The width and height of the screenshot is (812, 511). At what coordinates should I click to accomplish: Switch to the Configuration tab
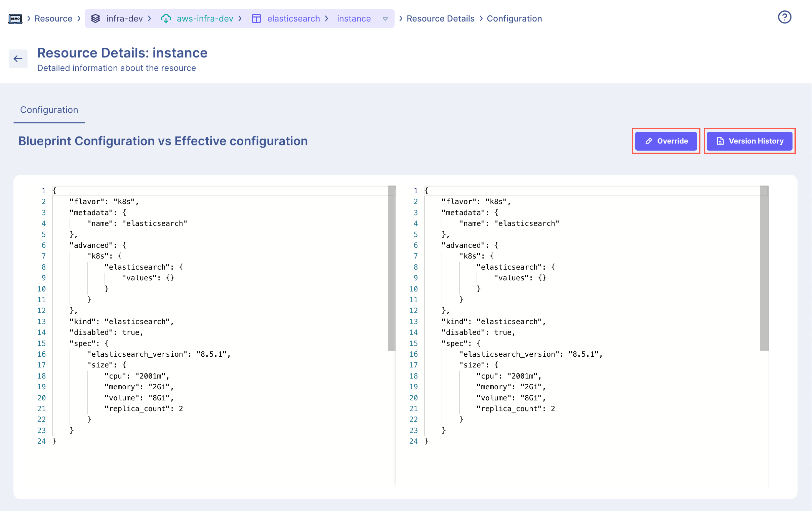pos(49,110)
